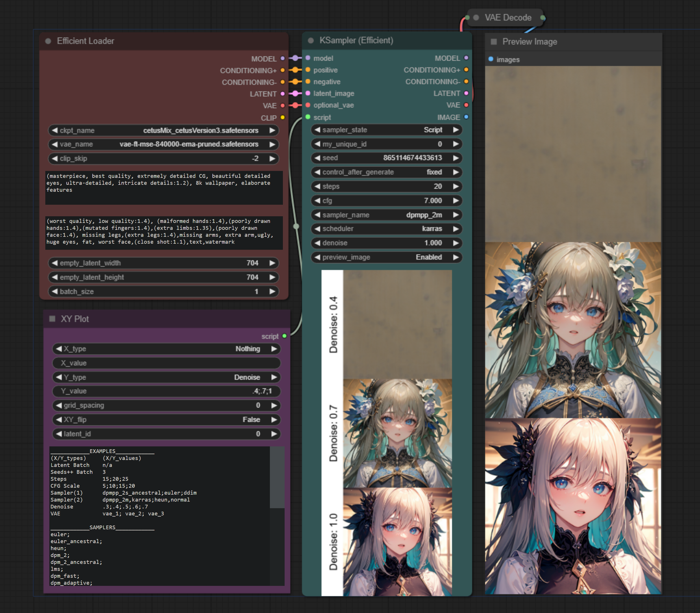Click the CLIP output connector on Efficient Loader
The height and width of the screenshot is (613, 700).
point(283,118)
